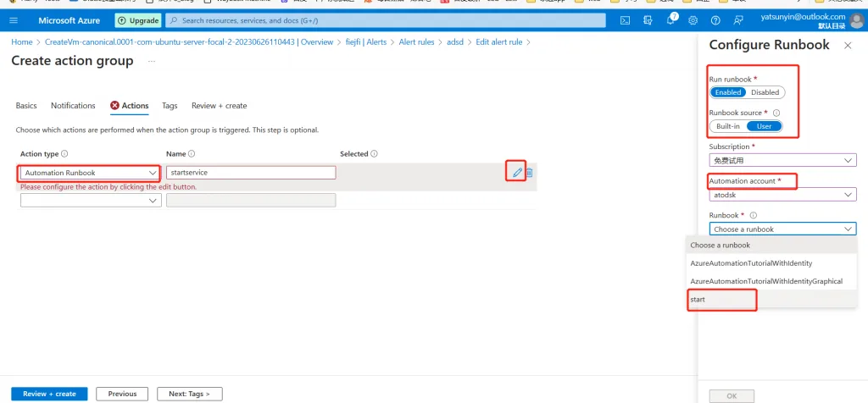
Task: Click the Previous button
Action: coord(122,394)
